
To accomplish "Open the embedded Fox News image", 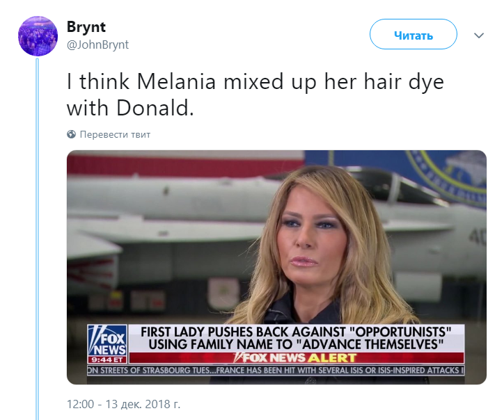I will coord(276,267).
